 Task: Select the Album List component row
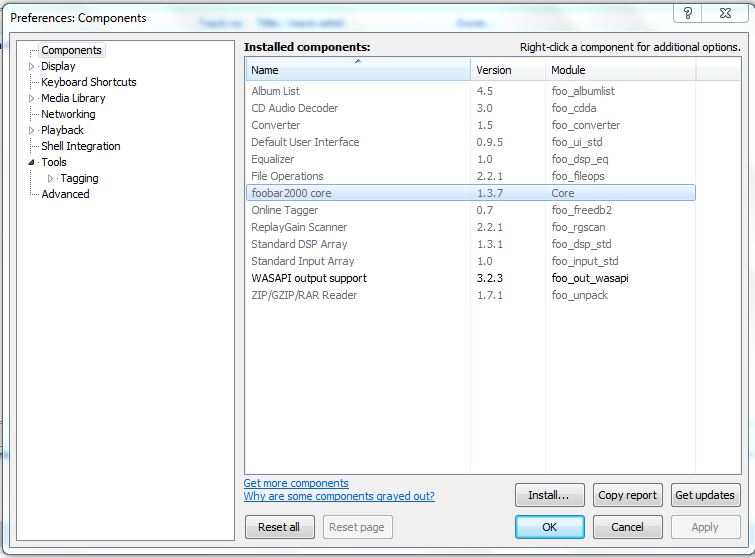[x=470, y=91]
